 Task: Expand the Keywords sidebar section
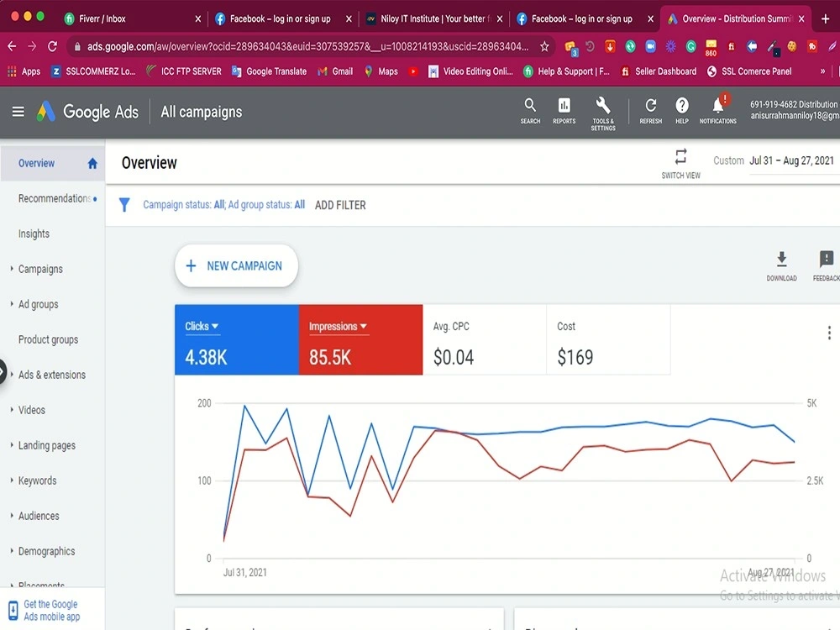[x=12, y=480]
